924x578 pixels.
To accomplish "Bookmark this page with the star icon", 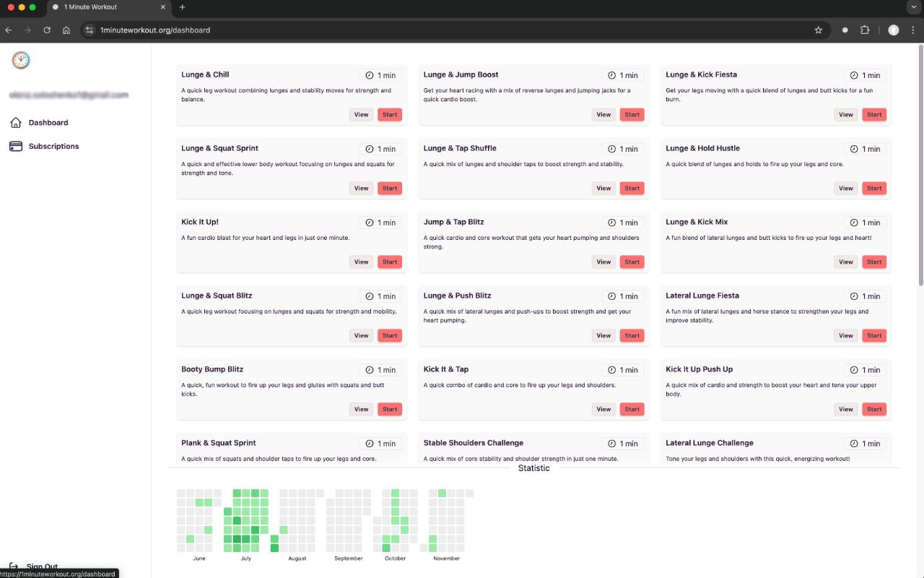I will point(818,30).
